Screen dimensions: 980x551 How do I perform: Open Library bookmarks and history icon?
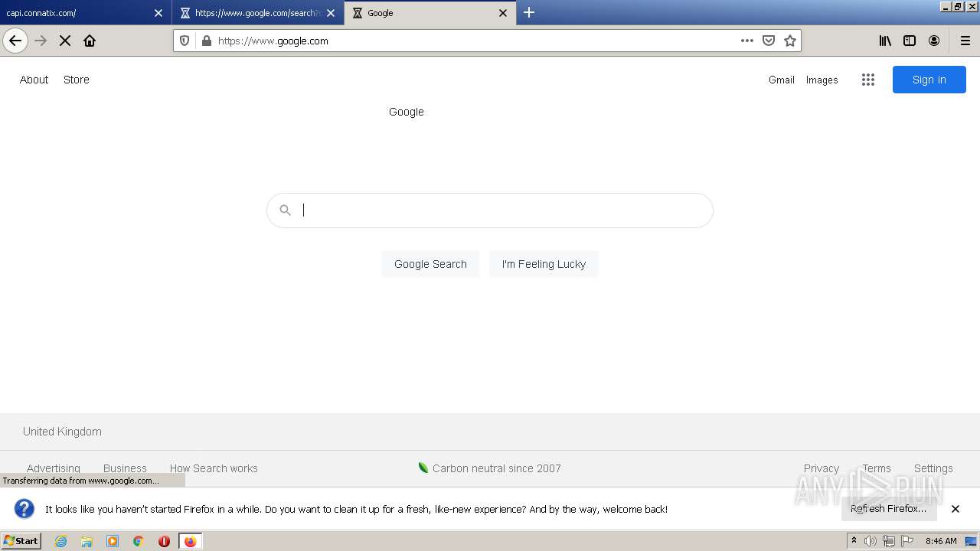pos(885,41)
